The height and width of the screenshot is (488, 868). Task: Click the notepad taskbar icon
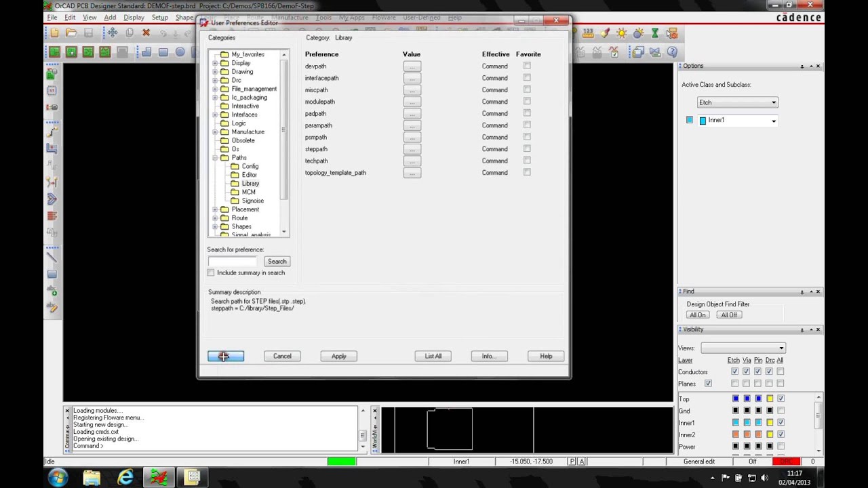pos(193,478)
